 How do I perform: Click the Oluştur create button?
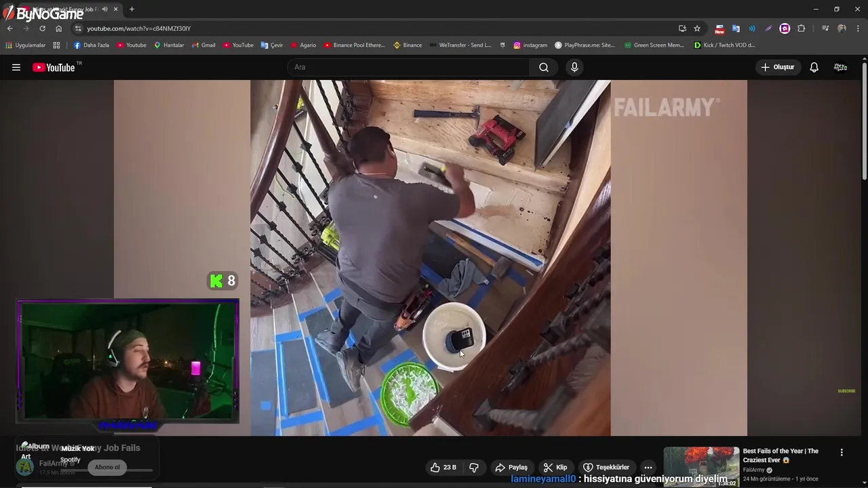[x=777, y=67]
